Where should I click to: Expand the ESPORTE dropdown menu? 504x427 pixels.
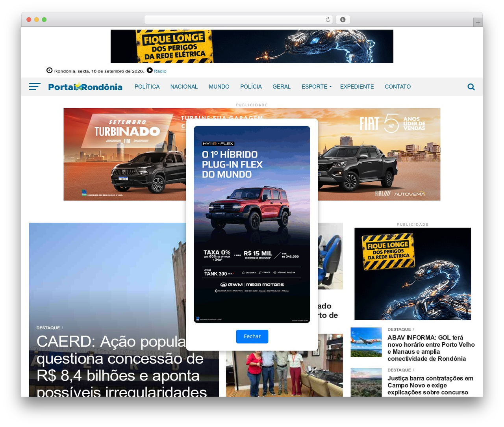317,87
